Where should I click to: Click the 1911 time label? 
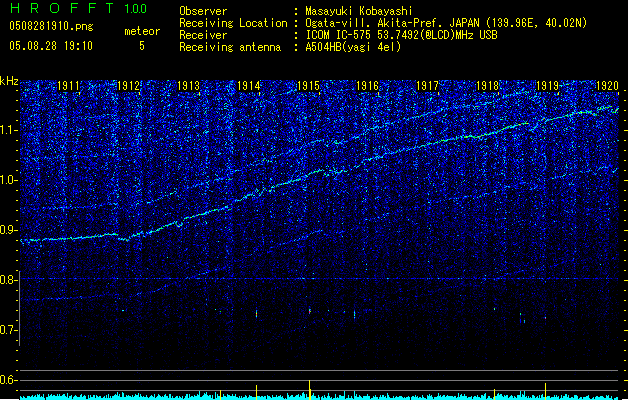click(69, 86)
